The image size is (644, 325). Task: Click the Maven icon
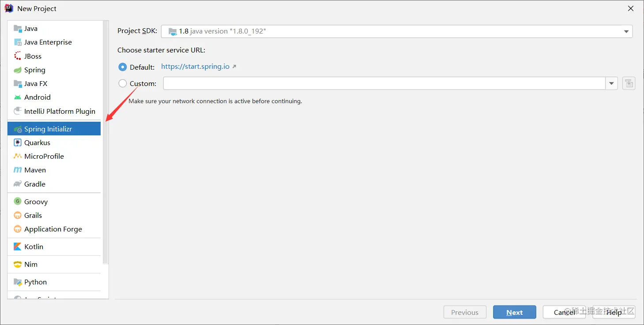(18, 170)
